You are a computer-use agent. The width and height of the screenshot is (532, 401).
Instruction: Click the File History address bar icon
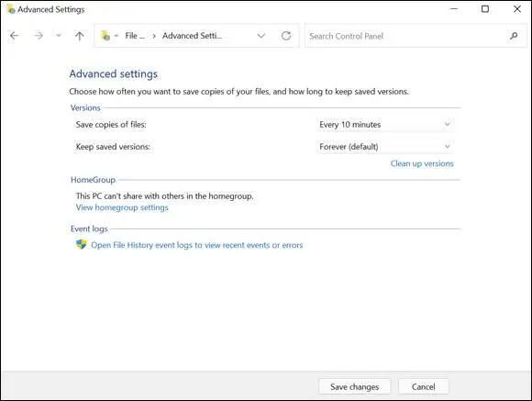105,35
